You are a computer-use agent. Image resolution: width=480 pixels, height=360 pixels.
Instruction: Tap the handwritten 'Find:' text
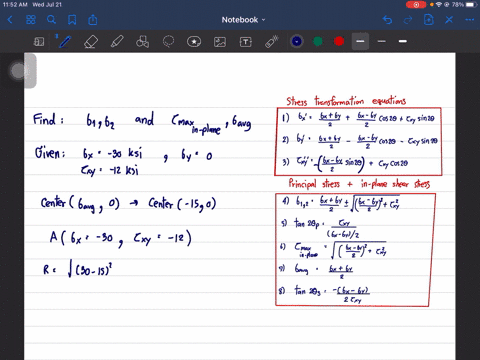coord(48,120)
